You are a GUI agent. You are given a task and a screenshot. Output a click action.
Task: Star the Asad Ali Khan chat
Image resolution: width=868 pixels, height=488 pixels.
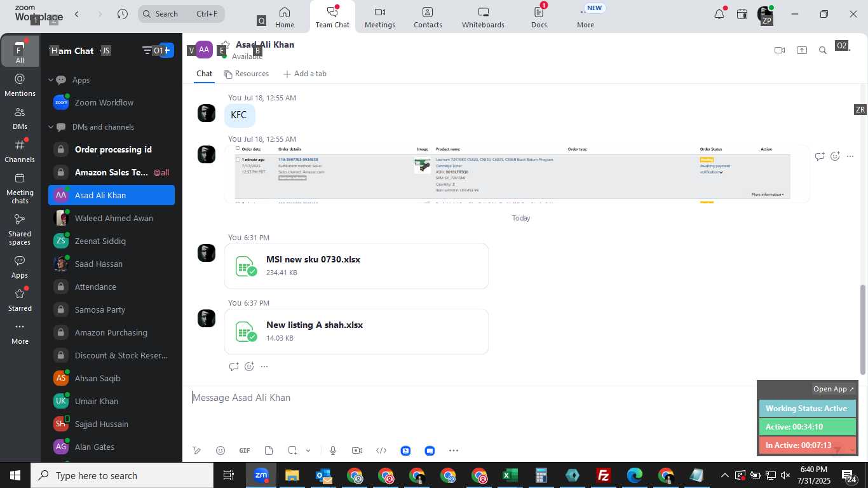click(x=226, y=44)
